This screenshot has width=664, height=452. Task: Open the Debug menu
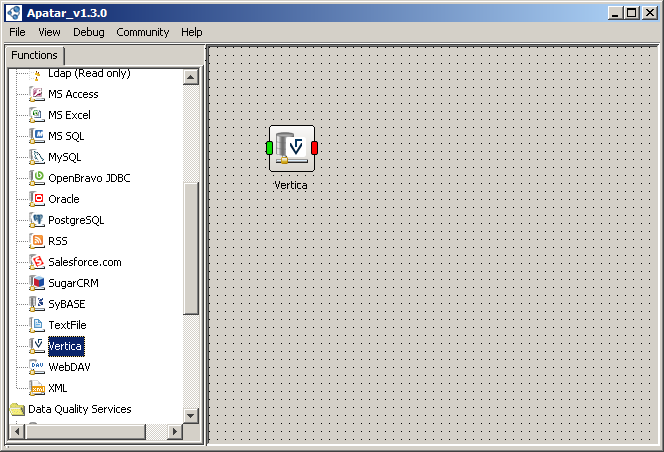[89, 32]
